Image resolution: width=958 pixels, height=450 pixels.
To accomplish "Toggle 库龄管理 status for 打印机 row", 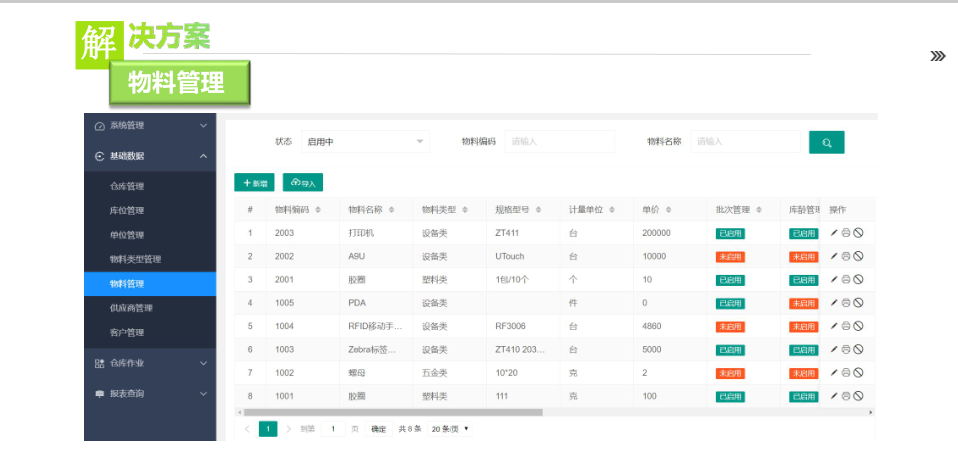I will pos(803,233).
